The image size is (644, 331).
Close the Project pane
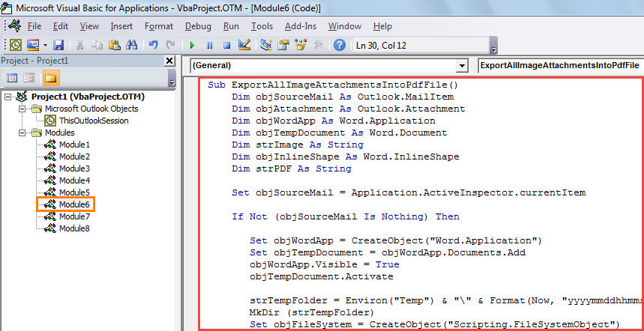point(168,61)
